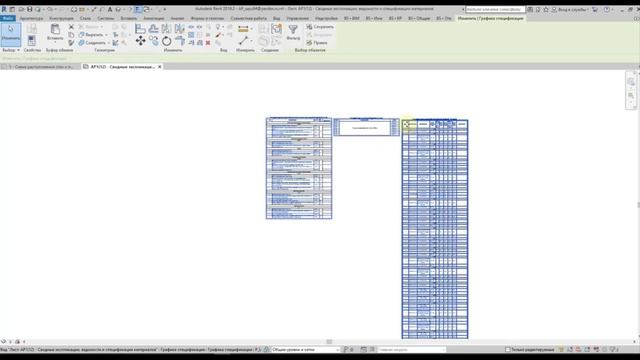
Task: Select the Offset tool icon
Action: (x=153, y=28)
